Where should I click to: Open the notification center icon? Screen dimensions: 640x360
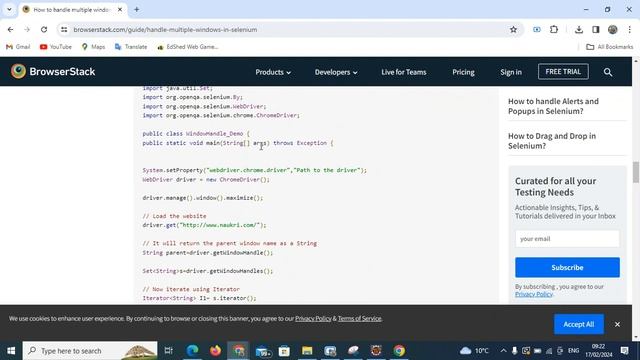(x=624, y=351)
